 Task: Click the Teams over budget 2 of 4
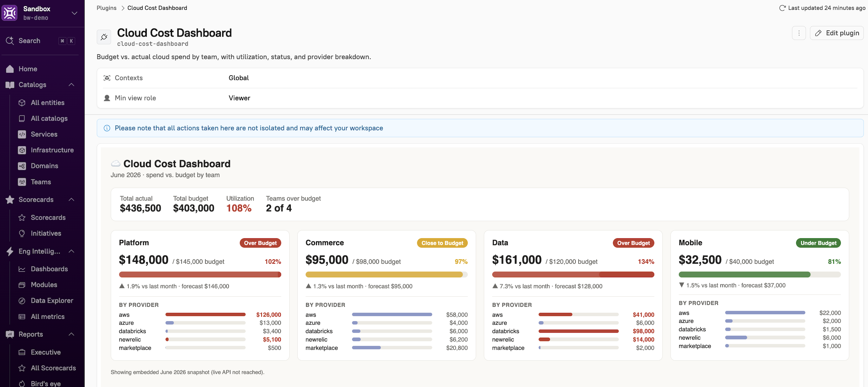point(279,208)
